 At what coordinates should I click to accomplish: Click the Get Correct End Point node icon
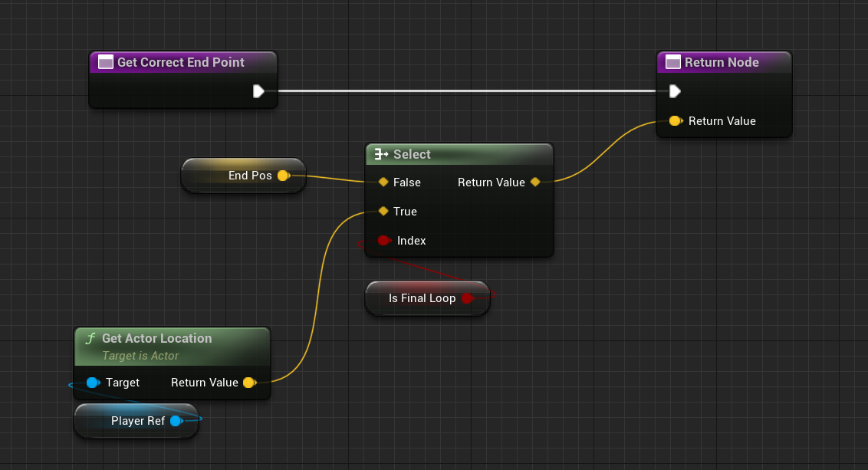click(105, 62)
